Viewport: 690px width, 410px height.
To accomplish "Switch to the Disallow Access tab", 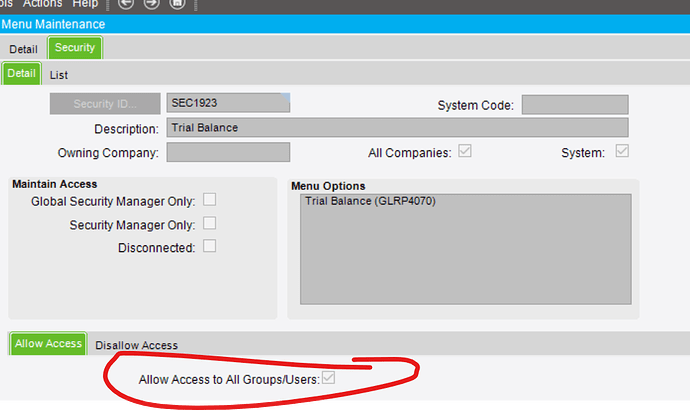I will tap(136, 345).
